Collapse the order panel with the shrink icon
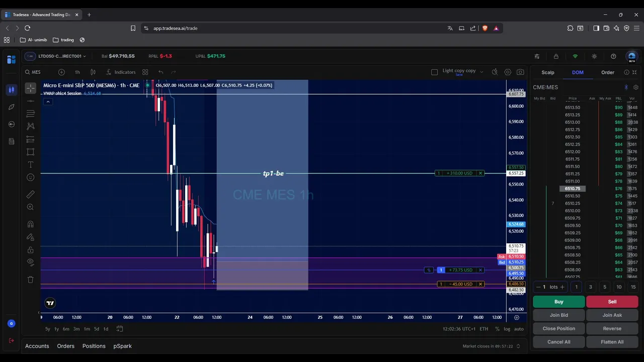644x362 pixels. point(634,72)
